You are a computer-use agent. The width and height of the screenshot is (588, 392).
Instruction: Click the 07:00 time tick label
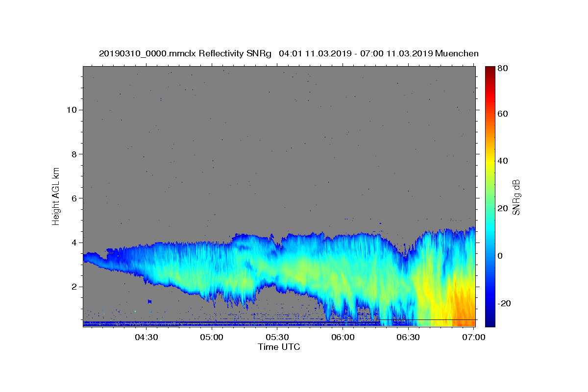pyautogui.click(x=474, y=337)
